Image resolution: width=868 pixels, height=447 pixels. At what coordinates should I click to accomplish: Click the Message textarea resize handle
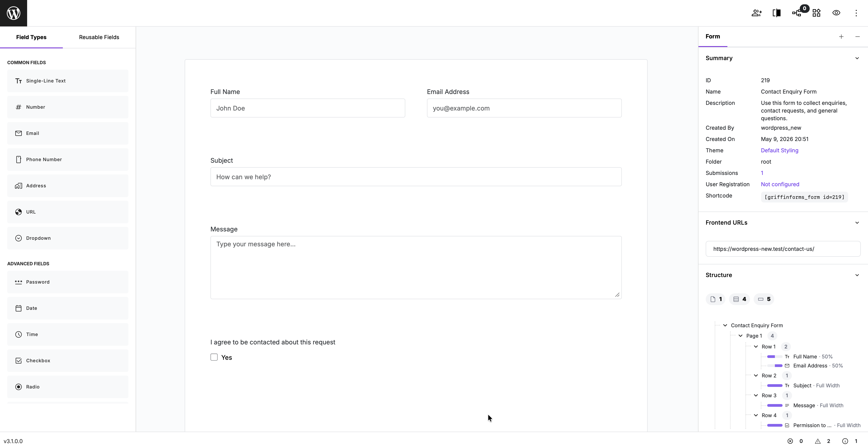(617, 295)
